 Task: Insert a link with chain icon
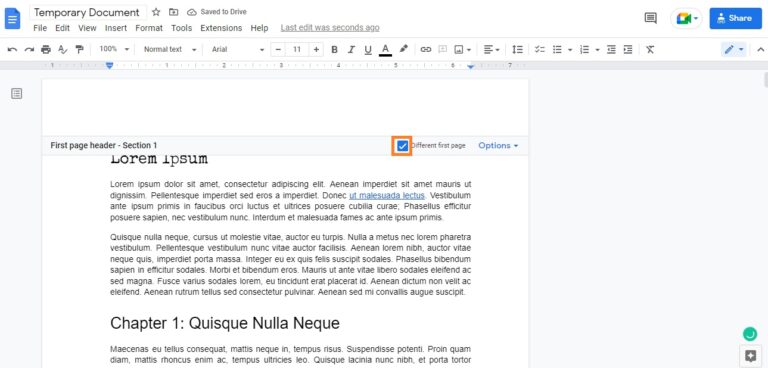point(426,49)
